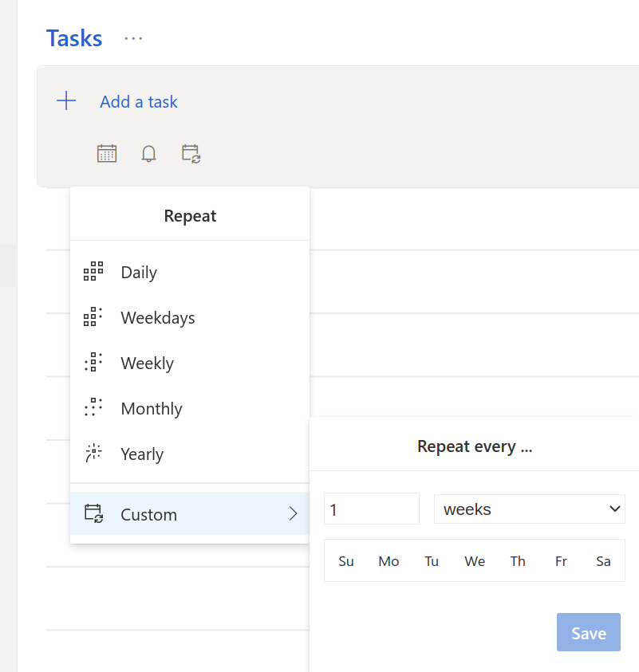The width and height of the screenshot is (639, 672).
Task: Click the repeat interval number field
Action: (371, 509)
